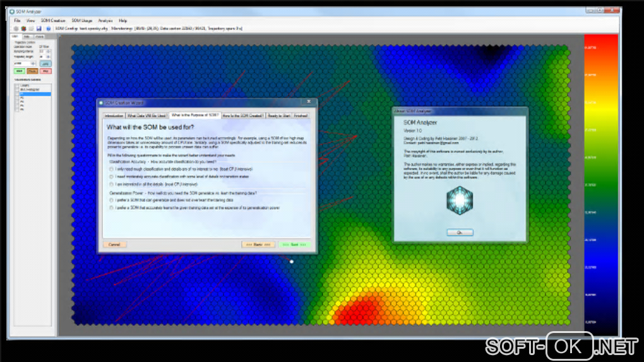Click the SOM Creation Wizard title icon

pos(101,103)
